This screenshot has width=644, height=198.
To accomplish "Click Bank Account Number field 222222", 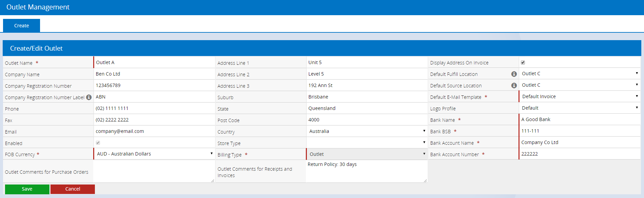I will tap(580, 154).
